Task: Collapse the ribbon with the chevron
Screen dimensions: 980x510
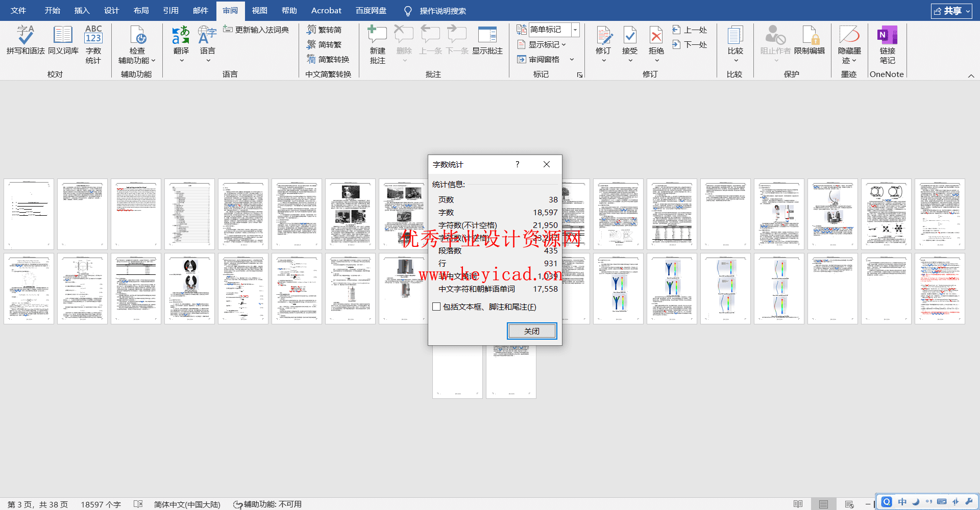Action: click(971, 75)
